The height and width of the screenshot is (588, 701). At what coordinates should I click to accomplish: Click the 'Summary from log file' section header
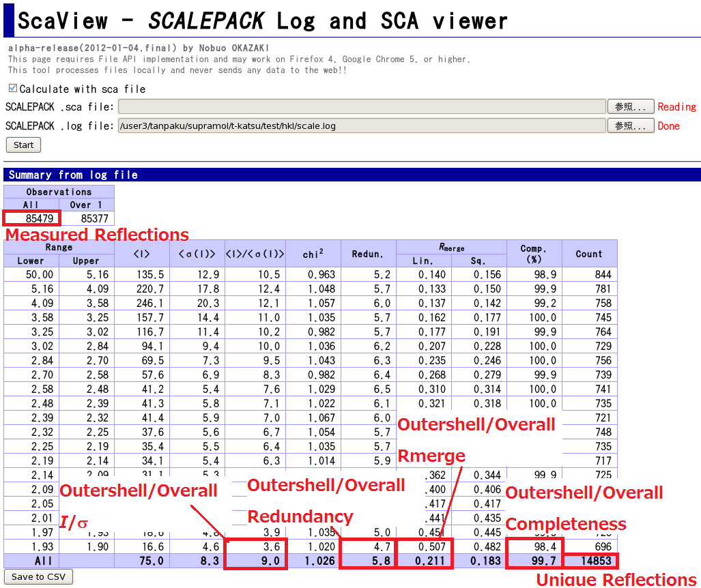tap(73, 175)
